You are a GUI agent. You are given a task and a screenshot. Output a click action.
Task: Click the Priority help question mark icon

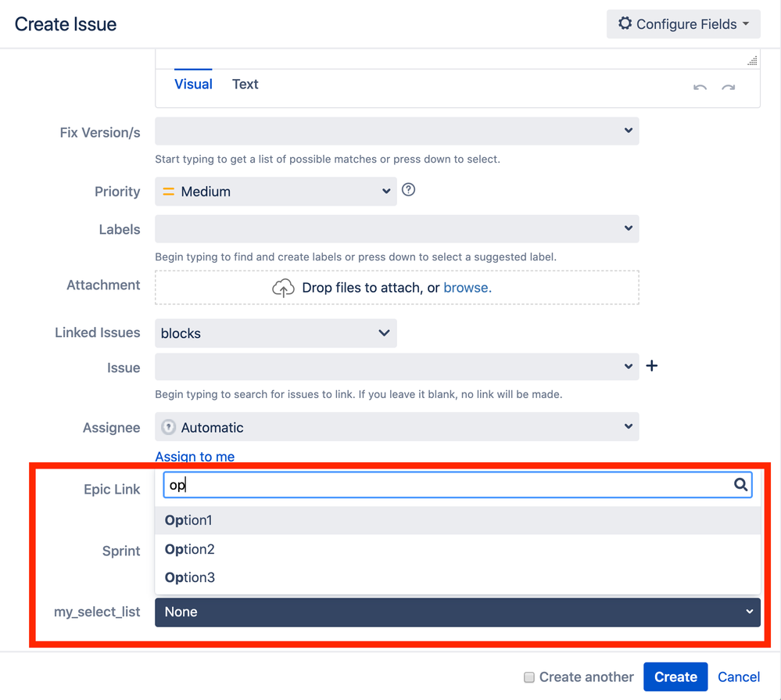(x=408, y=190)
